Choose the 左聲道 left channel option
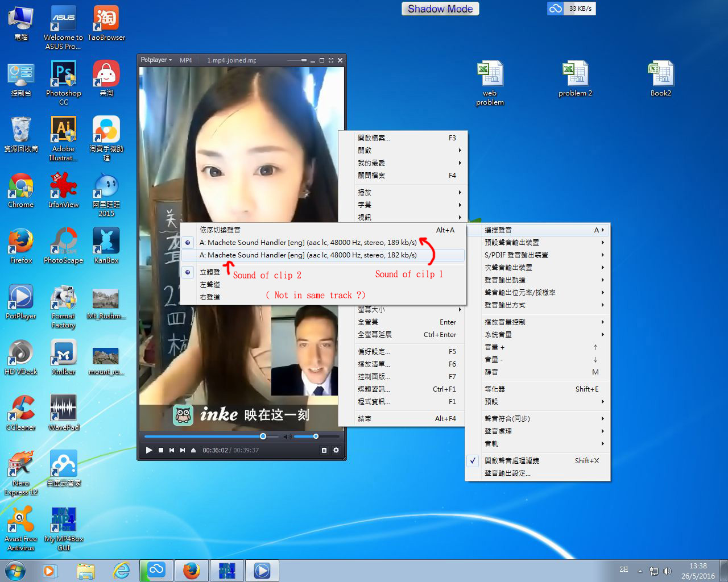Viewport: 728px width, 582px height. point(322,285)
